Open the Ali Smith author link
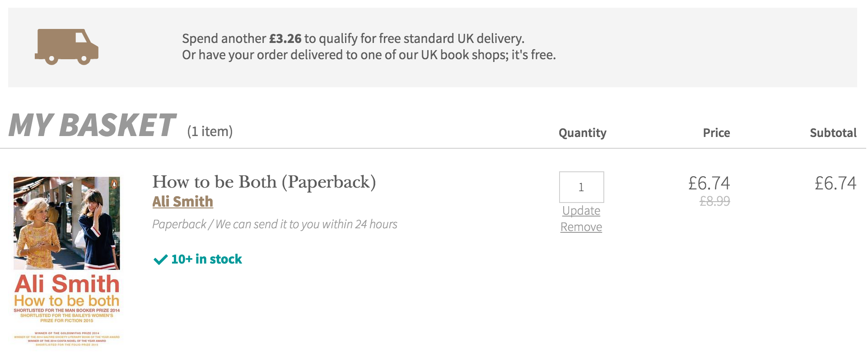The height and width of the screenshot is (363, 868). (x=182, y=202)
